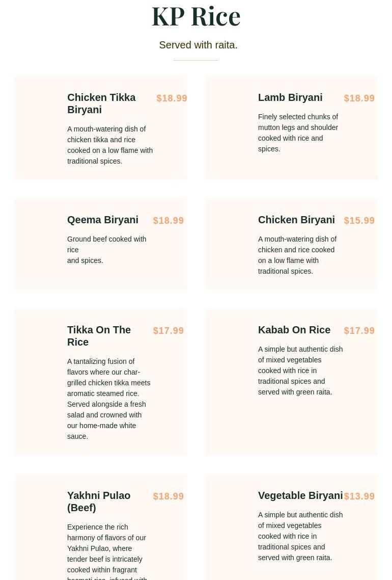Select the Kabab On Rice title
Screen dimensions: 392x580
click(x=294, y=330)
